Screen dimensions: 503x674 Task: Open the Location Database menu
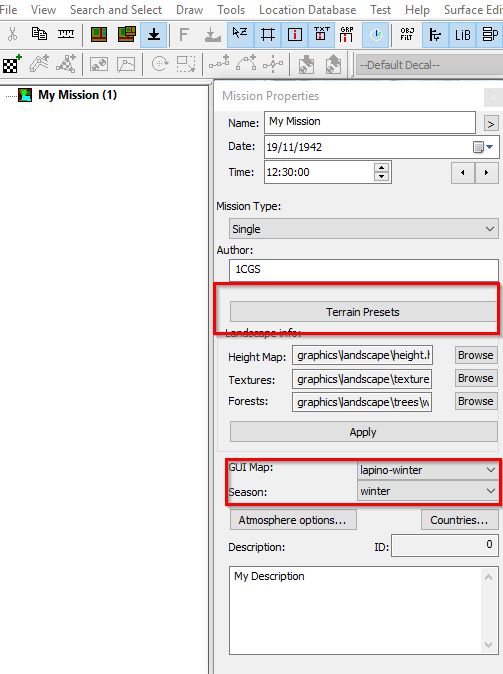tap(307, 9)
